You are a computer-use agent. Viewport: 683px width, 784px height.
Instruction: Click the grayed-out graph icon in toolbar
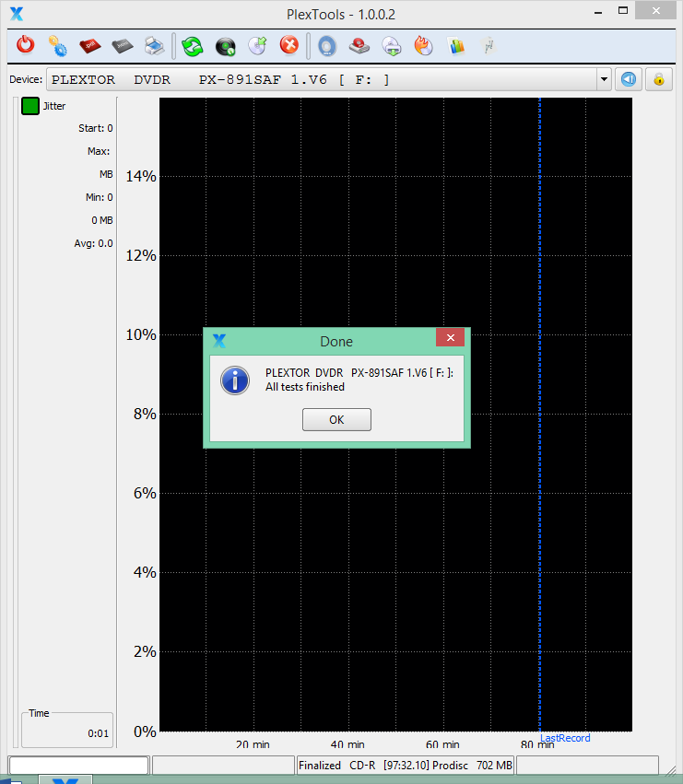click(488, 45)
